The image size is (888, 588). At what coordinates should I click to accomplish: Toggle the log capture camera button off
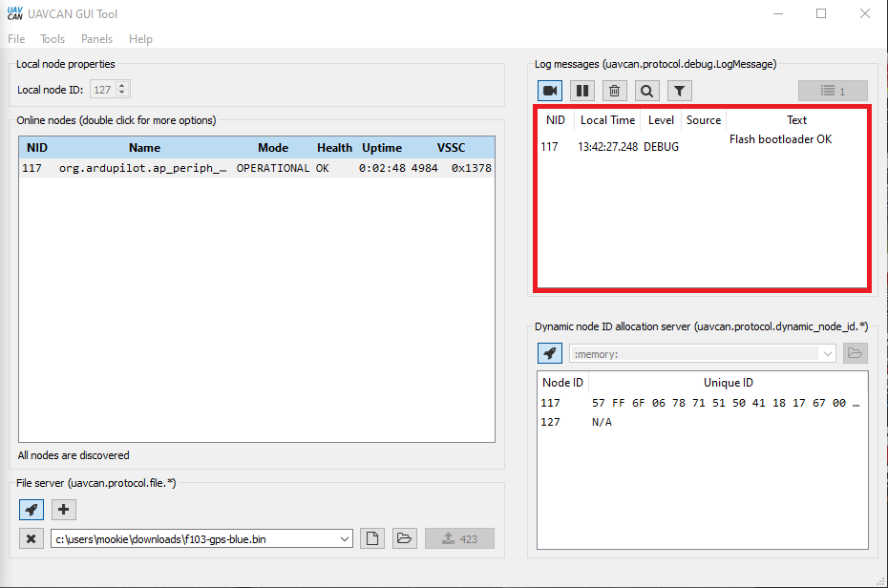coord(550,90)
